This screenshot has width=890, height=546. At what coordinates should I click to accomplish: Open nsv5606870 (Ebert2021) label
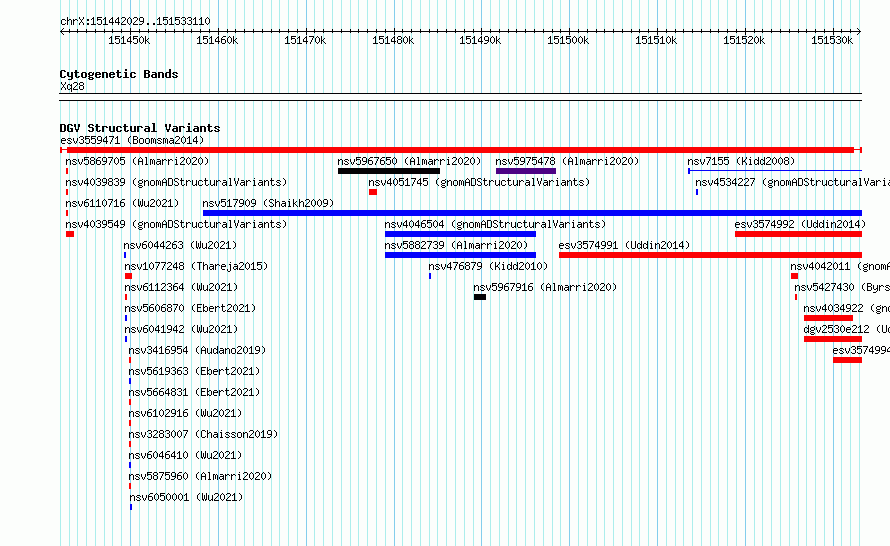(190, 308)
